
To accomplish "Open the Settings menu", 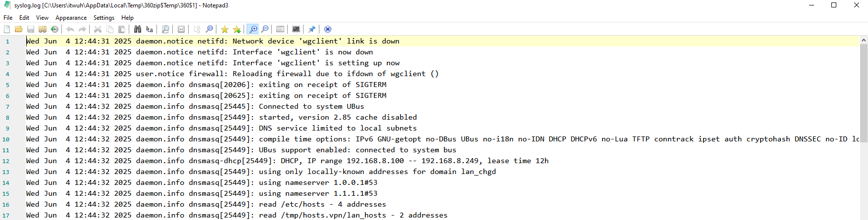I will 104,18.
